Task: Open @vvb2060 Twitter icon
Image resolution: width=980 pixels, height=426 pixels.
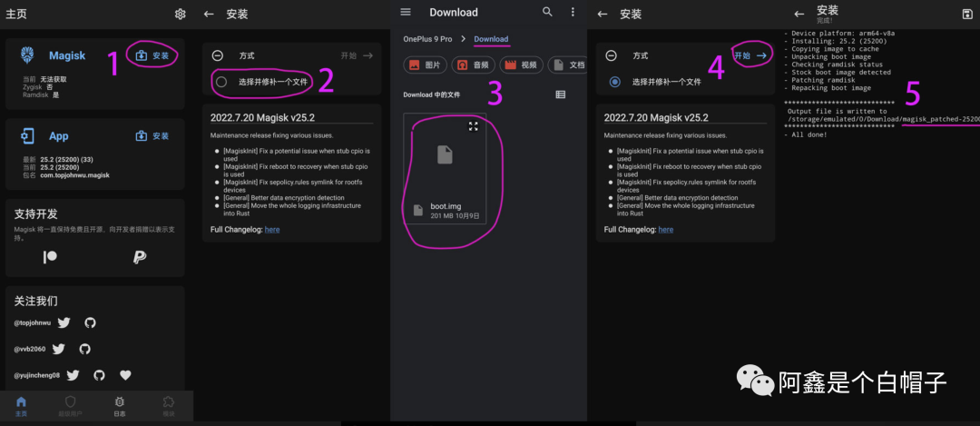Action: point(59,349)
